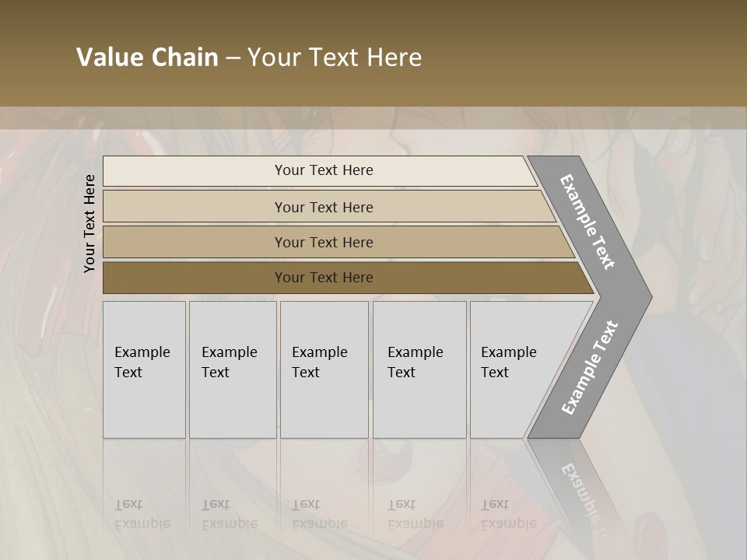This screenshot has width=747, height=560.
Task: Select the translucent strip beneath the title banner
Action: point(373,117)
